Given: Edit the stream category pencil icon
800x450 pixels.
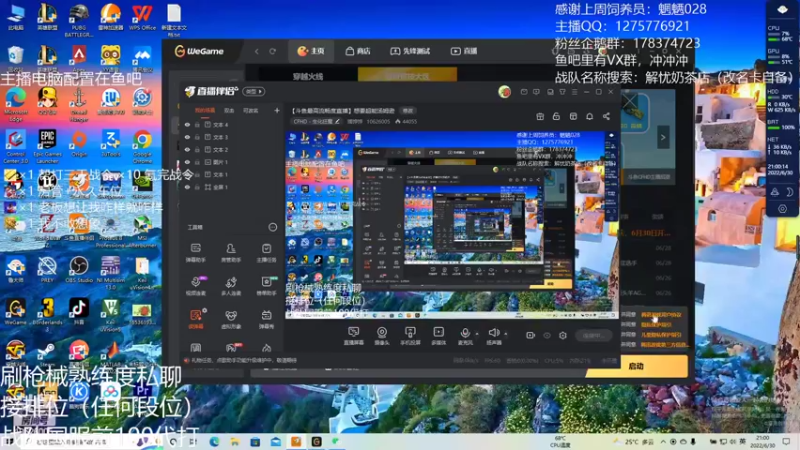Looking at the screenshot, I should point(337,121).
